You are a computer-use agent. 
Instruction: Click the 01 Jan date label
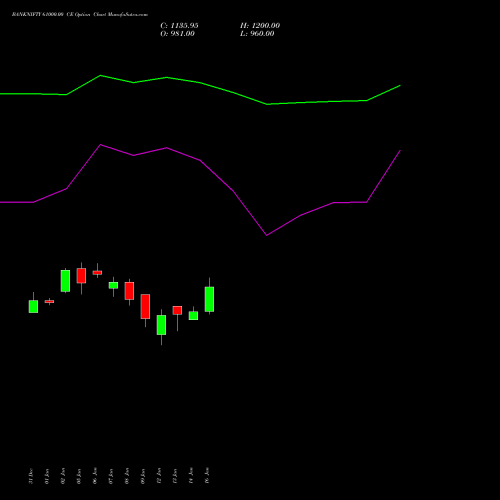47,476
